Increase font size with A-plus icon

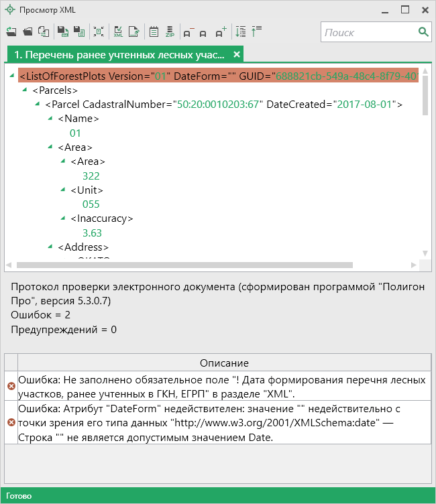pyautogui.click(x=221, y=31)
